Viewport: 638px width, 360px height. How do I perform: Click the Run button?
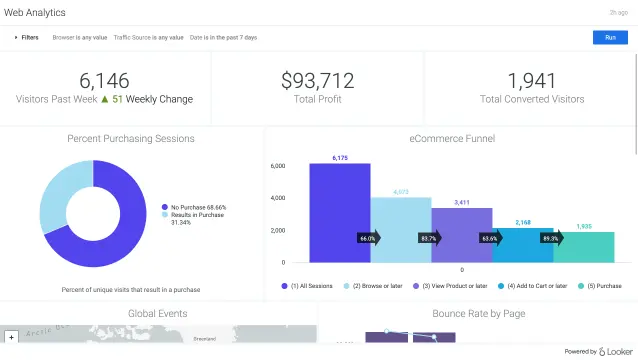point(610,37)
